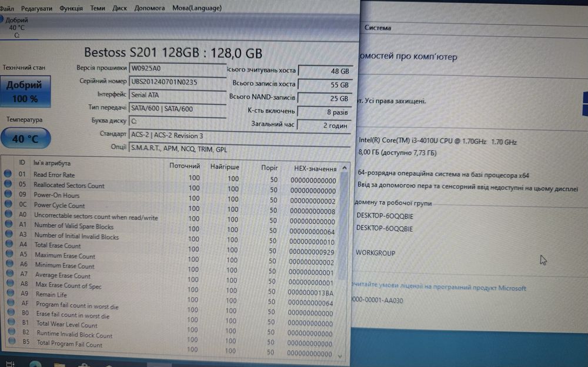Viewport: 588px width, 367px height.
Task: Click the S.M.A.R.T., APM, NCQ, TRIM, GPL field
Action: tap(240, 149)
